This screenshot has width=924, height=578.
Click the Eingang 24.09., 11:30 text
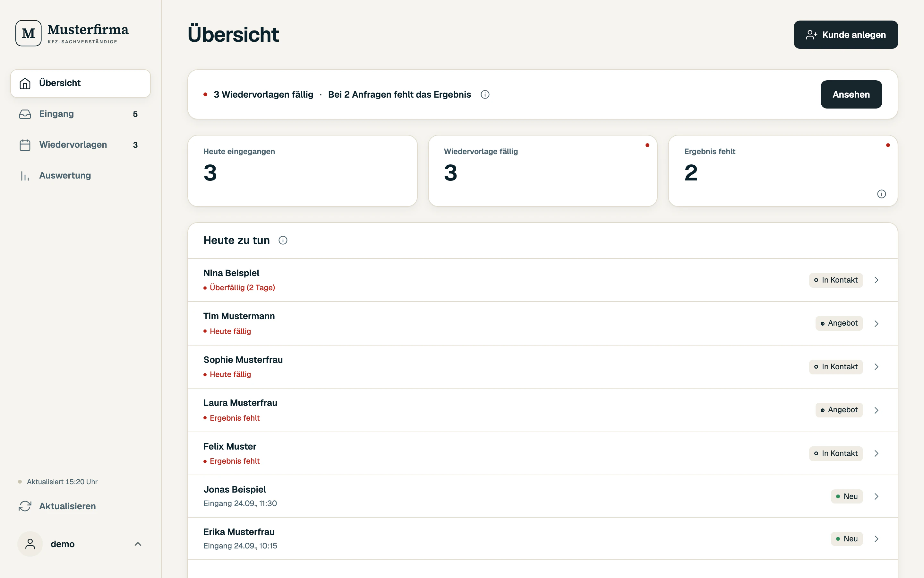pyautogui.click(x=240, y=504)
